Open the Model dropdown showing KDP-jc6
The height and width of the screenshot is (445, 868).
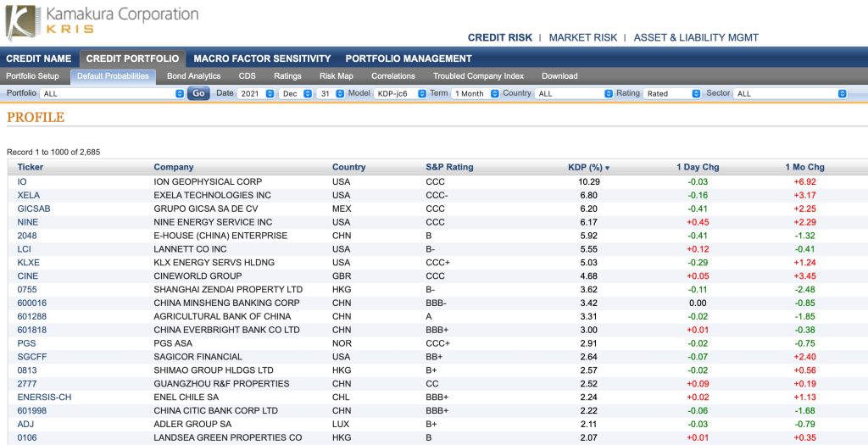click(x=400, y=93)
